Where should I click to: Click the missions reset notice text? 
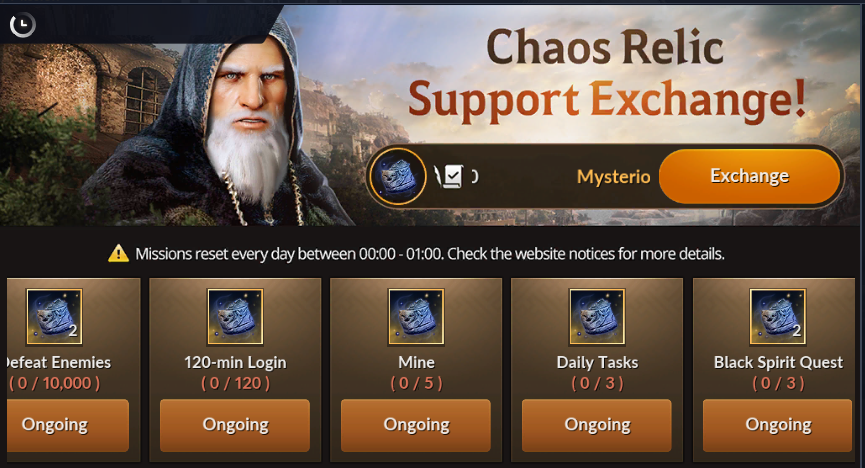click(x=430, y=254)
